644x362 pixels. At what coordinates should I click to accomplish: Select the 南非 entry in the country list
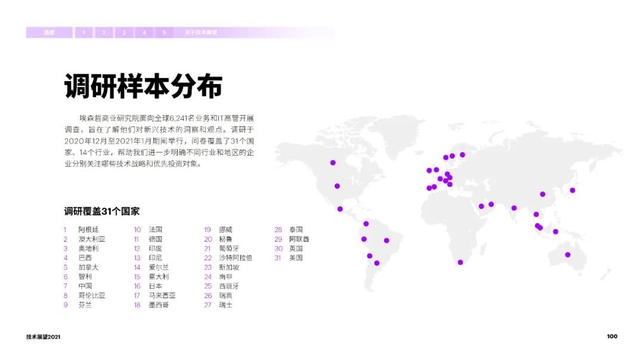[225, 277]
